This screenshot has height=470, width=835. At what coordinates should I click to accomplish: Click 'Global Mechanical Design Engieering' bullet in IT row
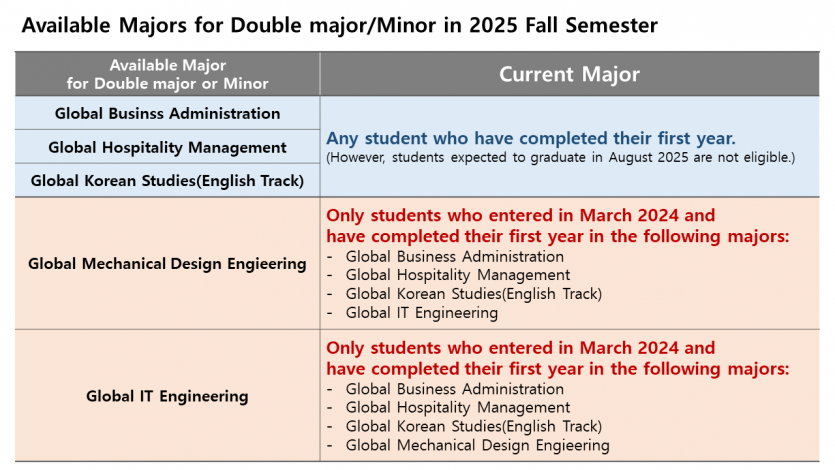pos(478,446)
